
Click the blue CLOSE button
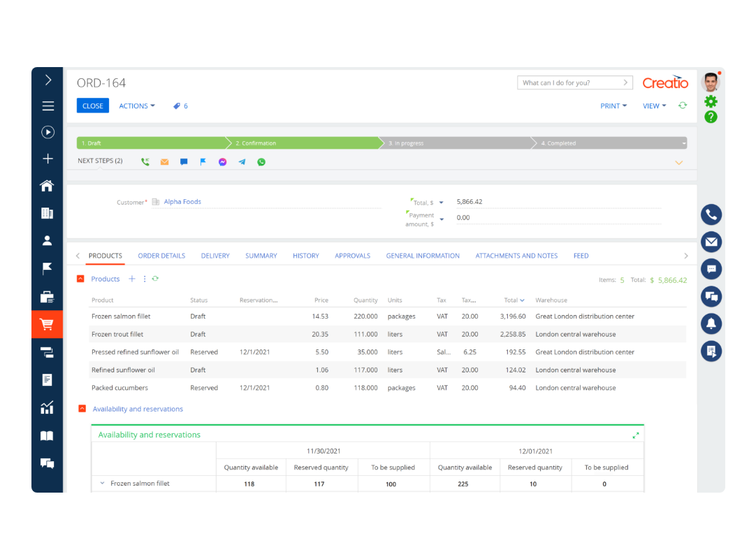click(x=92, y=106)
